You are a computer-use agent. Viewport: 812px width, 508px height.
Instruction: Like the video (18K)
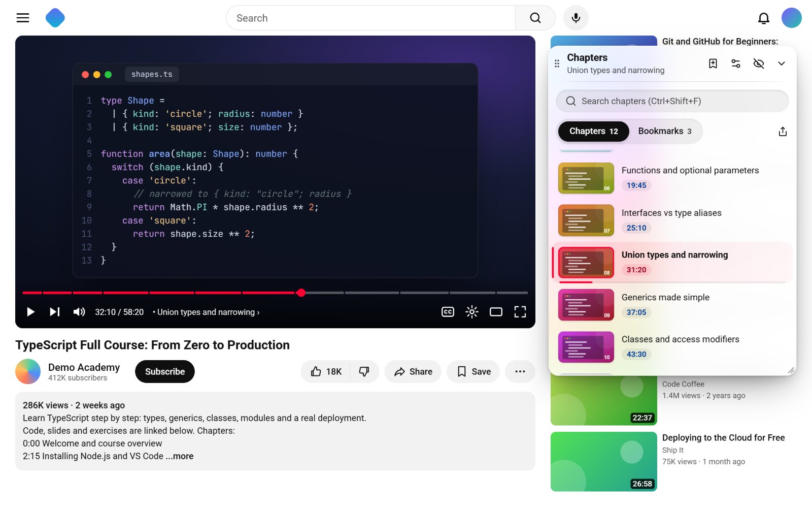click(326, 371)
